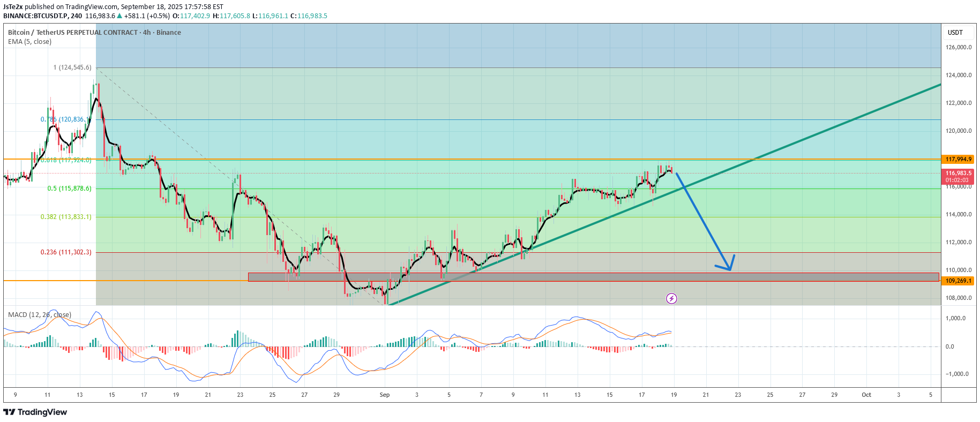Click the Bitcoin / TetherUS Perpetual Contract title
The image size is (980, 422).
pos(94,33)
